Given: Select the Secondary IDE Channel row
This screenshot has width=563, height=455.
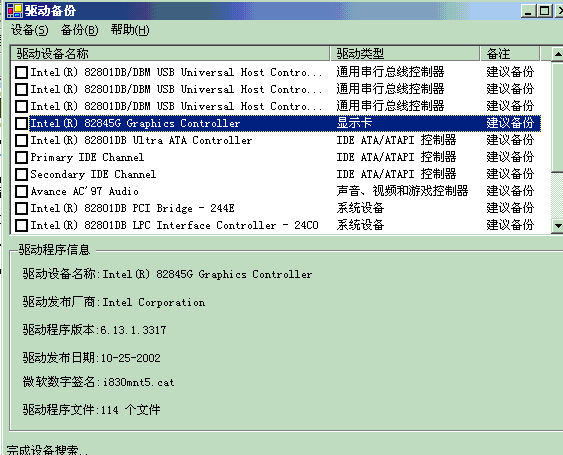Looking at the screenshot, I should point(285,174).
